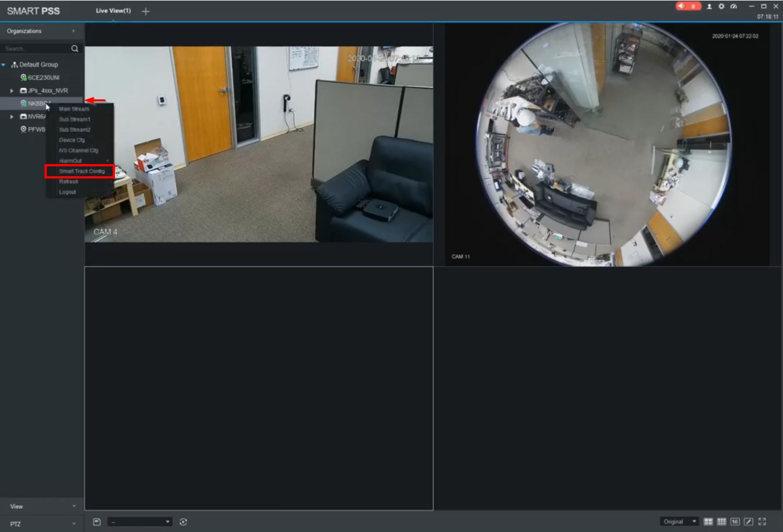The image size is (783, 532).
Task: Switch to the 16-split layout icon
Action: [x=735, y=522]
